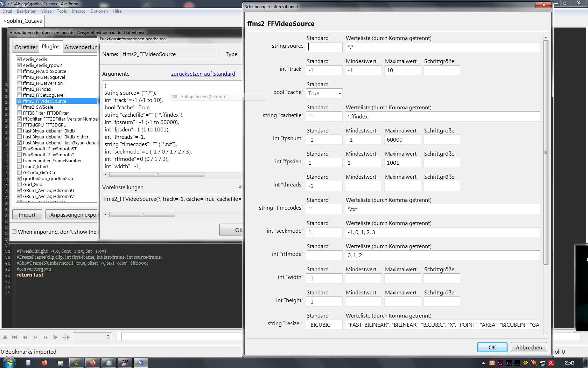Jump to previous bookmark with skip-back icon
Viewport: 588px width, 368px height.
point(15,337)
